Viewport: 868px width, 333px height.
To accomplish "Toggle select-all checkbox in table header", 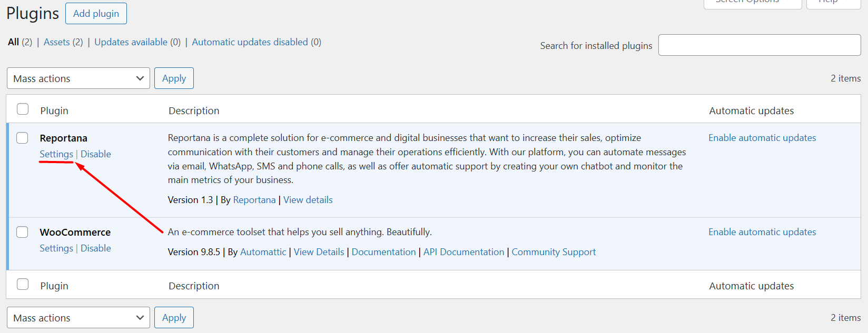I will click(x=23, y=109).
